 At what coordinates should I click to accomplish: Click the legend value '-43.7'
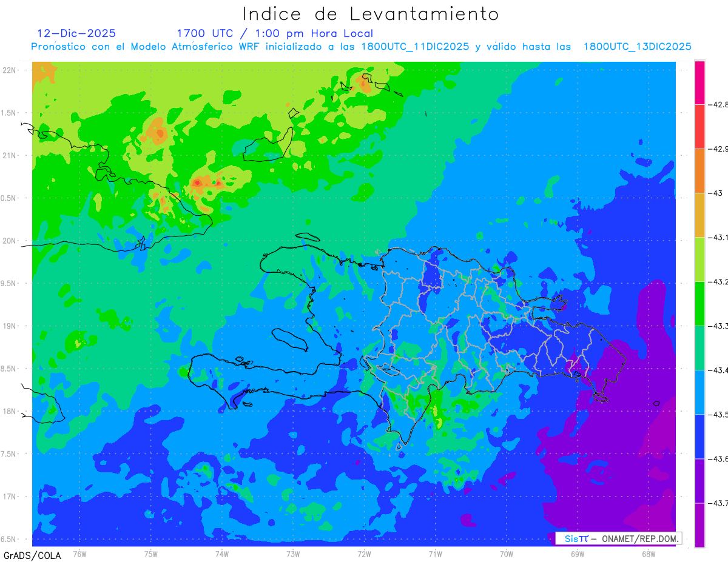point(718,503)
